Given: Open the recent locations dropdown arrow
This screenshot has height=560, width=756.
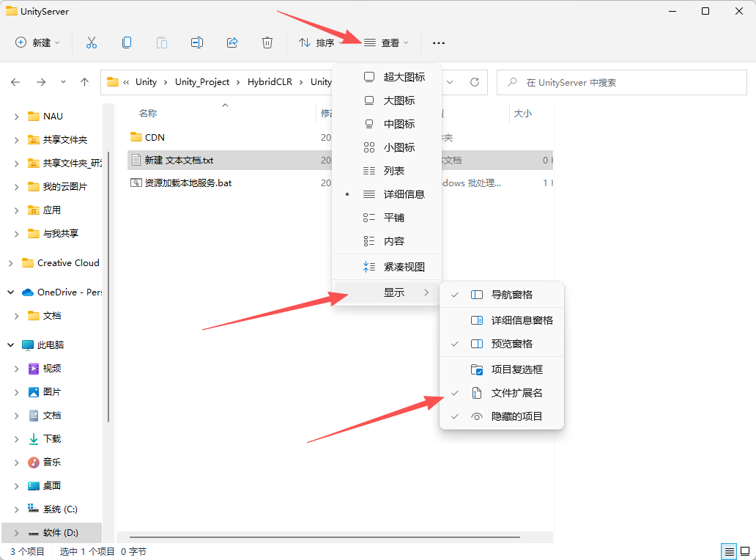Looking at the screenshot, I should pos(63,82).
